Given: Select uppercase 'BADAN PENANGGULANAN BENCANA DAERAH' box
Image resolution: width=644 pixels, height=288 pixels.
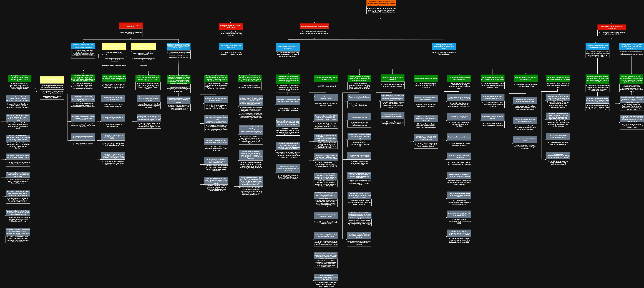Looking at the screenshot, I should (52, 97).
